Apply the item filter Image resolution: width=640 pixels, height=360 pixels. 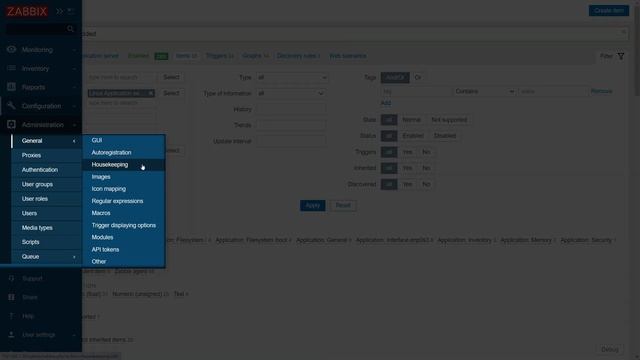click(313, 205)
